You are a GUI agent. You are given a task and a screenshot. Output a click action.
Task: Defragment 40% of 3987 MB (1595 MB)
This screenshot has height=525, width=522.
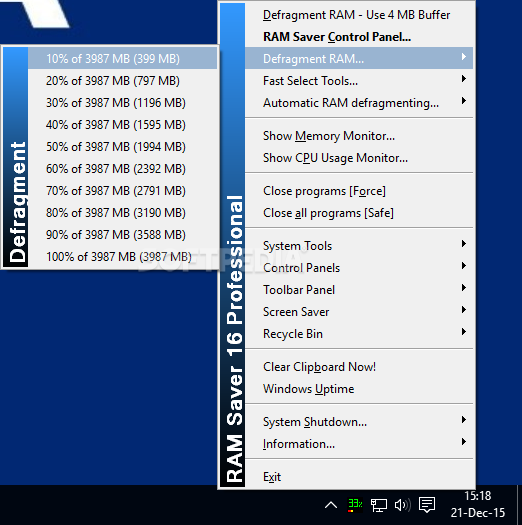click(x=123, y=125)
